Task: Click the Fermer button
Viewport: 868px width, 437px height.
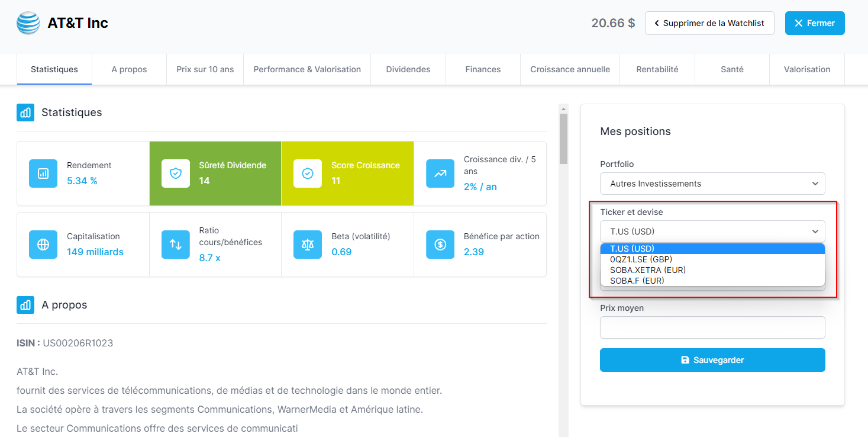Action: (815, 23)
